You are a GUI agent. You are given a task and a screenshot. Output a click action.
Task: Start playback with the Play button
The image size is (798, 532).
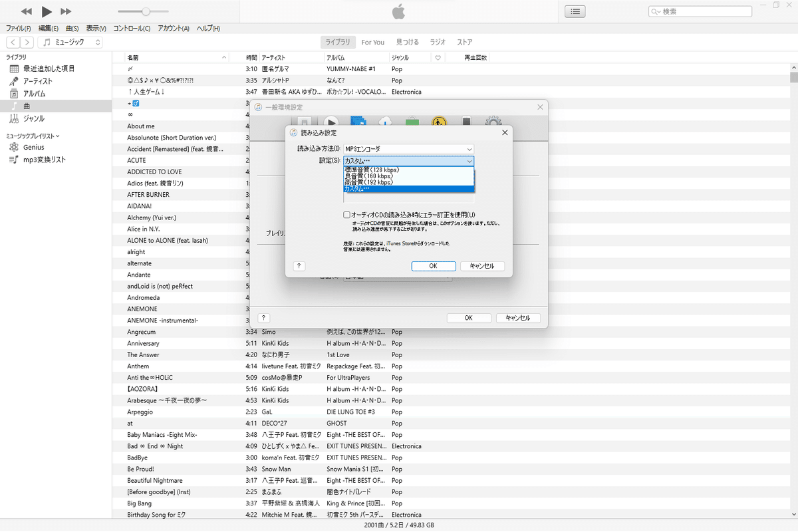[47, 11]
